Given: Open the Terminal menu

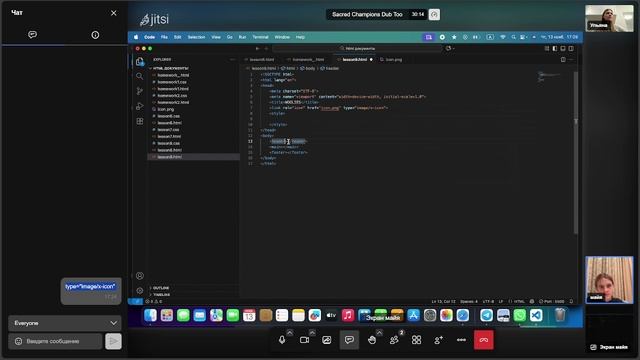Looking at the screenshot, I should 260,37.
